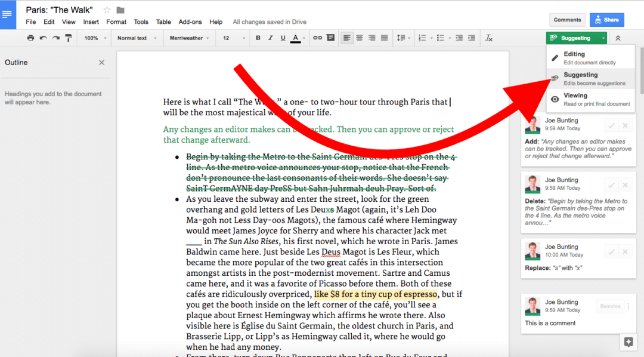This screenshot has height=357, width=644.
Task: Click the Redo icon
Action: pos(55,38)
